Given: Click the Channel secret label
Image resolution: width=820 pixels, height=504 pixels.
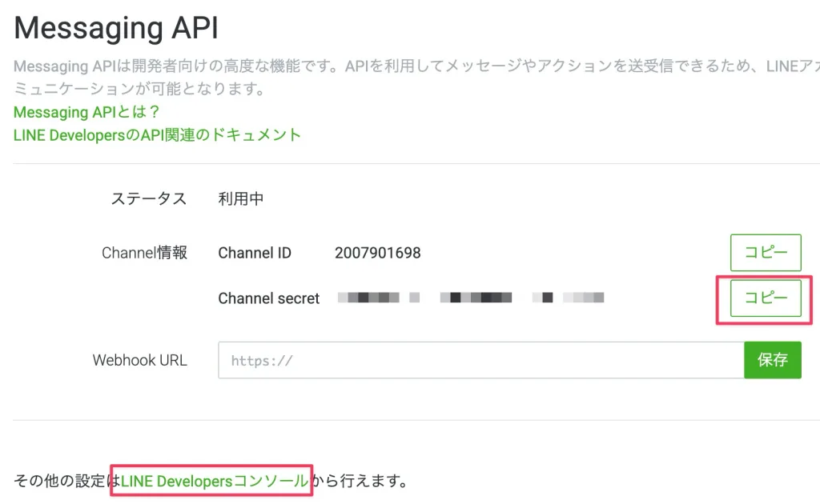Looking at the screenshot, I should click(x=268, y=298).
